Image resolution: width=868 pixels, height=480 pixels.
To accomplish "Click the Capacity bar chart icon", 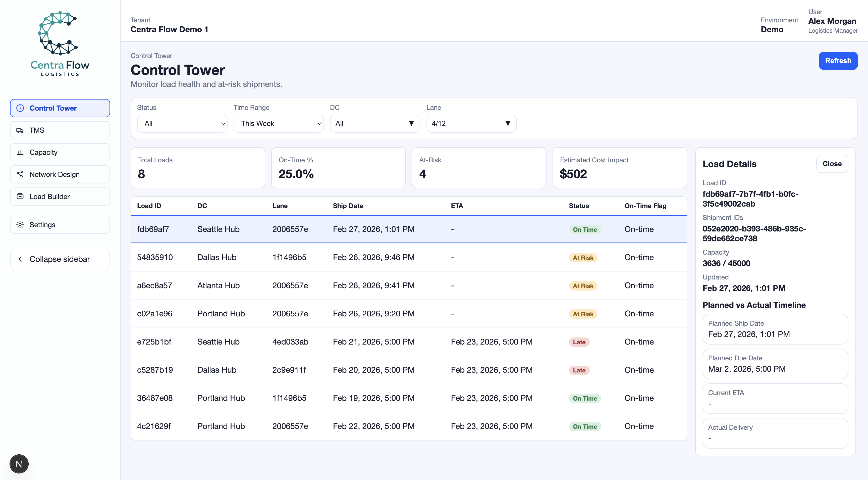I will click(x=20, y=152).
